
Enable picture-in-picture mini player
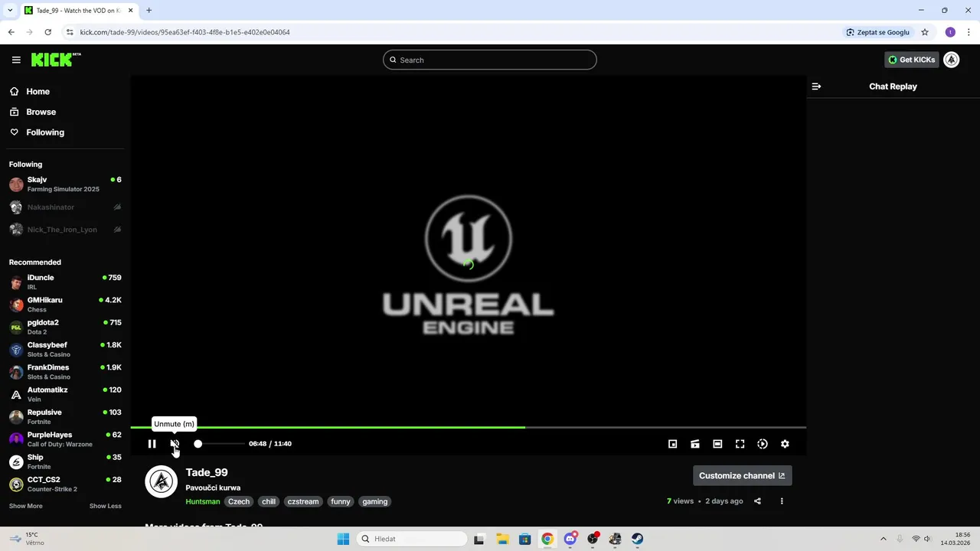click(672, 444)
